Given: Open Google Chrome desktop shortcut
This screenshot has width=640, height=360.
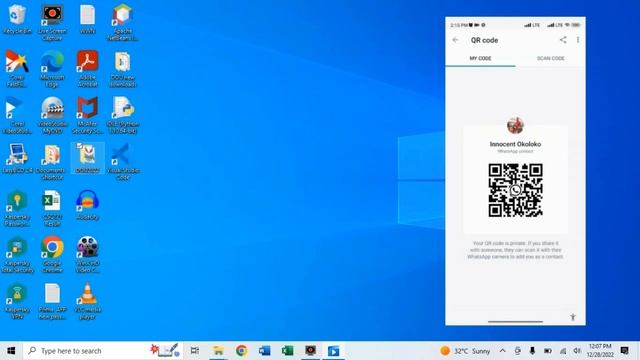Looking at the screenshot, I should pyautogui.click(x=52, y=254).
